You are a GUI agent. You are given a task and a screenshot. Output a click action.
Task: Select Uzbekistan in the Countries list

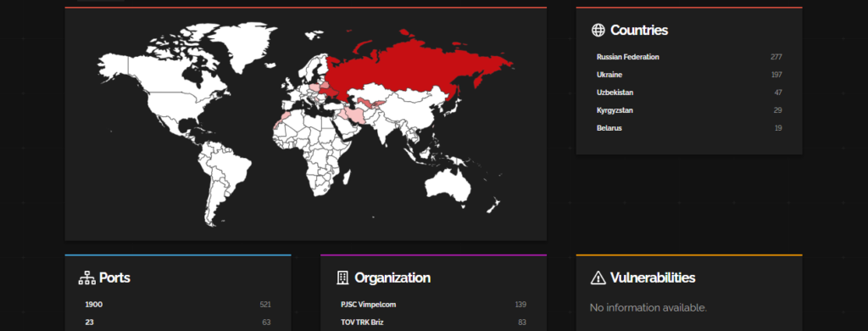pos(615,93)
